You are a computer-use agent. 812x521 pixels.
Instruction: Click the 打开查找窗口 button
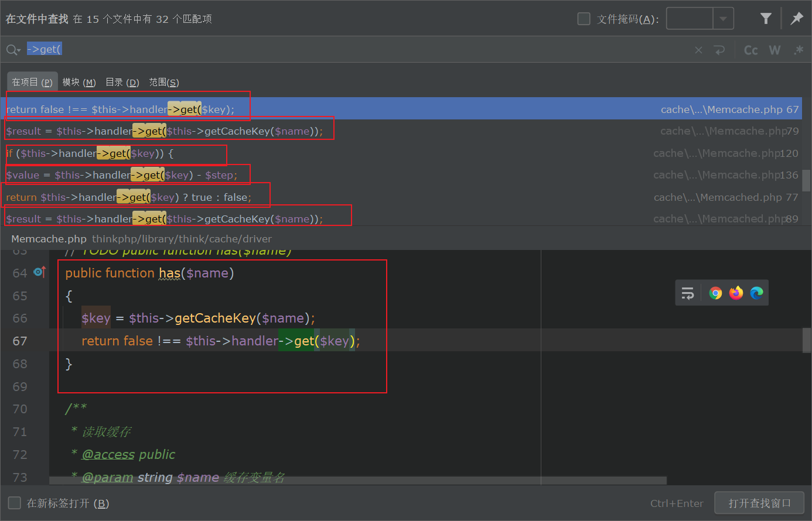tap(759, 503)
